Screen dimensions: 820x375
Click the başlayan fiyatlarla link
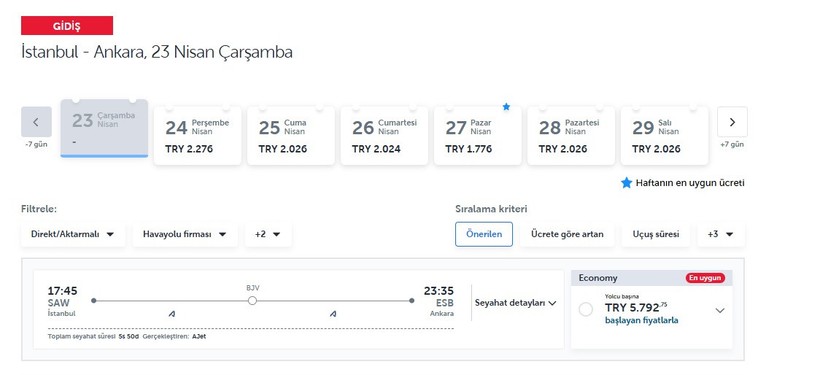(641, 320)
